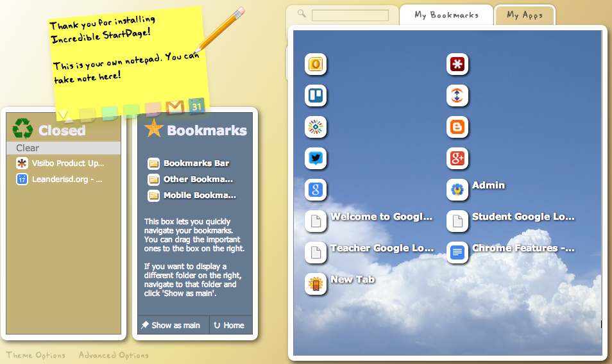Select the orange note color swatch

(x=153, y=110)
